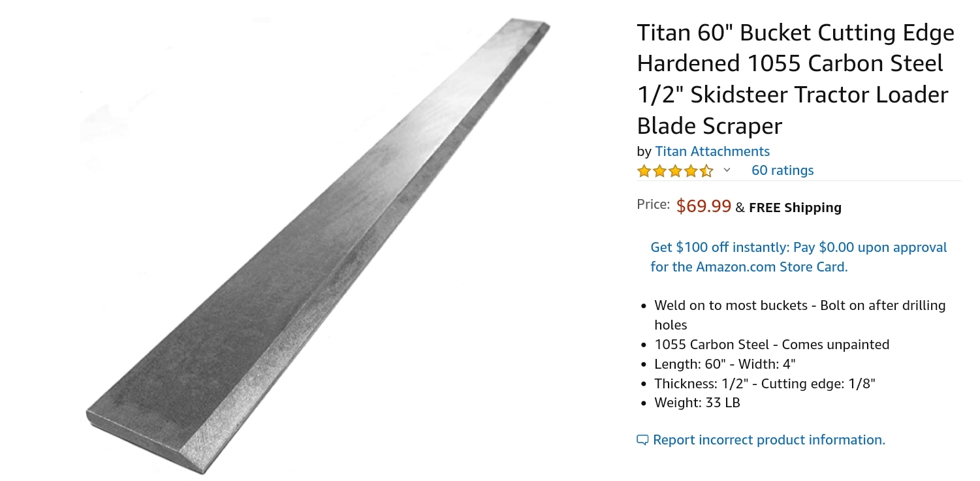
Task: Click the Weld on to most buckets bullet
Action: (x=800, y=315)
